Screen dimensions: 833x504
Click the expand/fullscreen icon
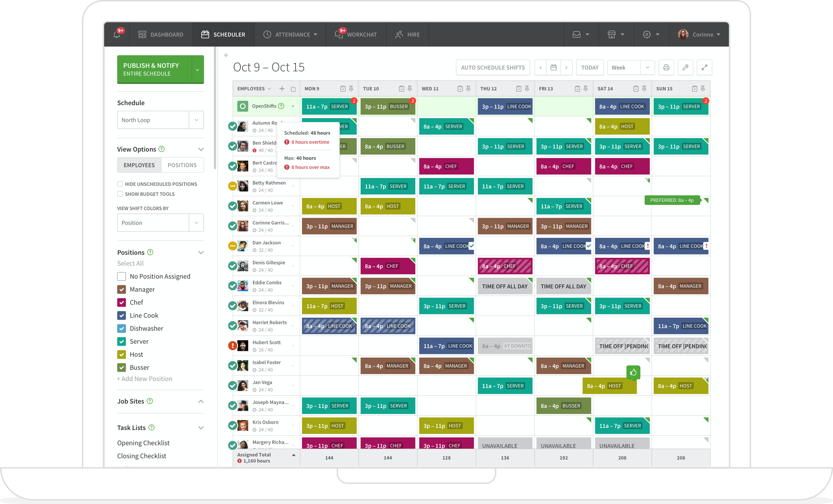(704, 67)
